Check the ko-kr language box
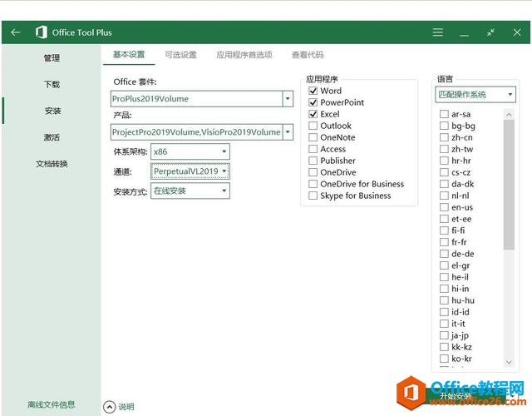This screenshot has width=532, height=416. (x=444, y=359)
